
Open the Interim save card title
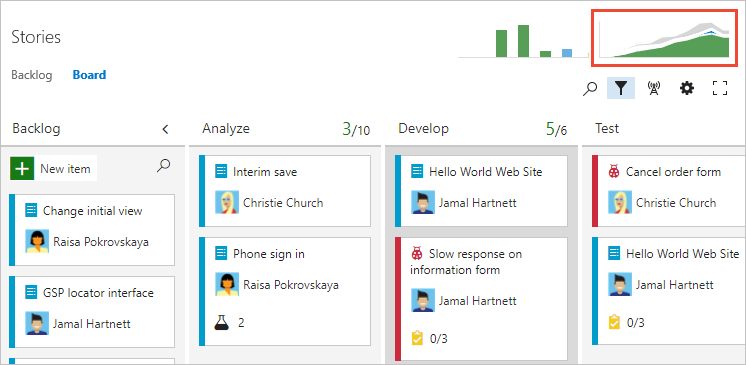(x=265, y=172)
